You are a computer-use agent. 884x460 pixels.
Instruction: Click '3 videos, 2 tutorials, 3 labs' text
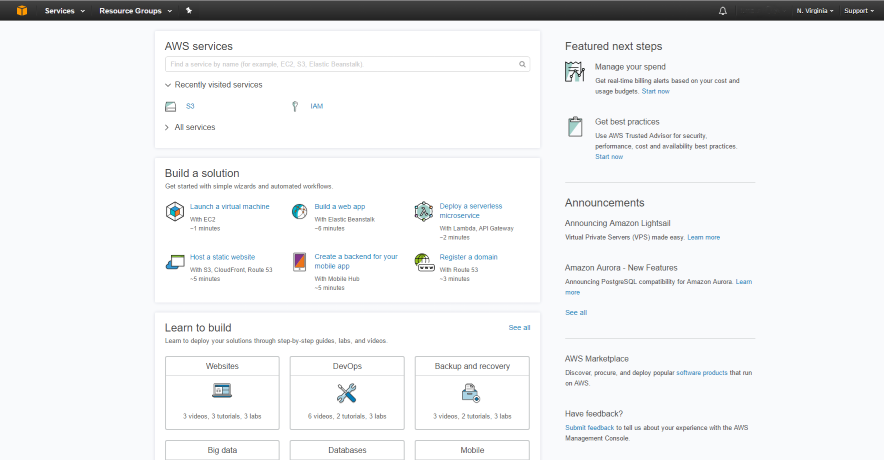pyautogui.click(x=472, y=416)
